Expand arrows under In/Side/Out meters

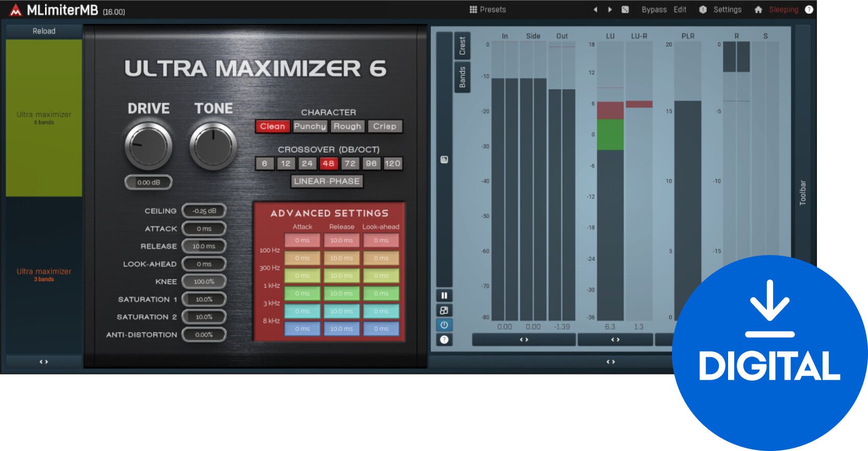[x=524, y=340]
